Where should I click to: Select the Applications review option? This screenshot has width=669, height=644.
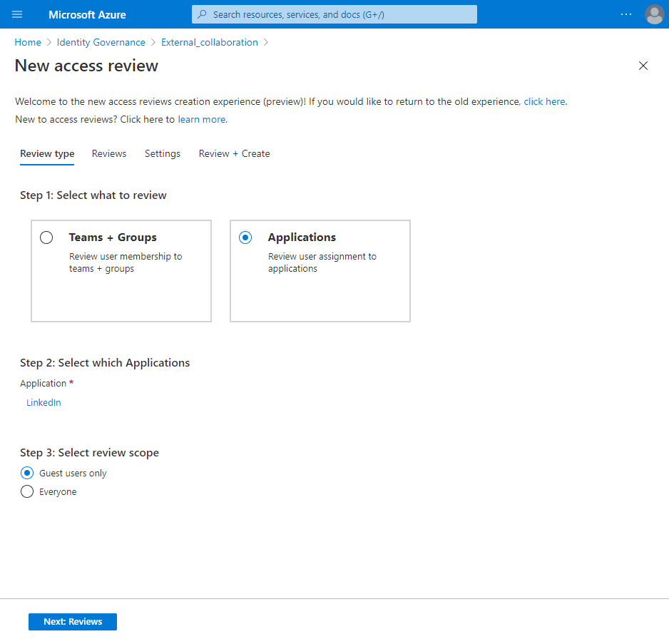click(245, 237)
